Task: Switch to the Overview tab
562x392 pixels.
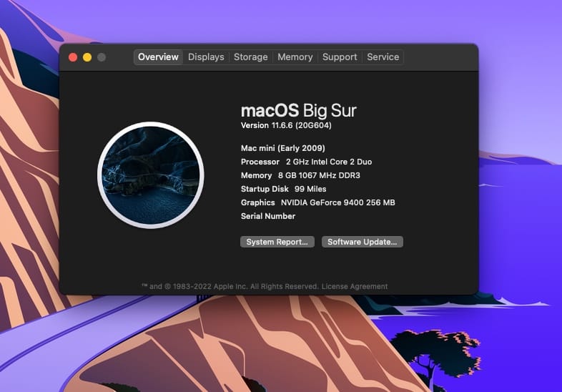Action: pyautogui.click(x=158, y=57)
